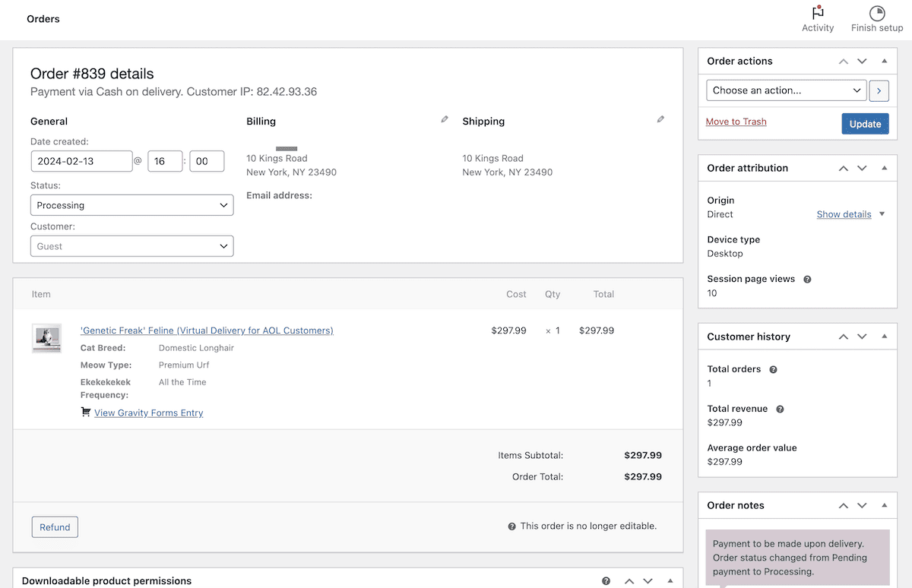Edit billing address with pencil icon

(445, 119)
